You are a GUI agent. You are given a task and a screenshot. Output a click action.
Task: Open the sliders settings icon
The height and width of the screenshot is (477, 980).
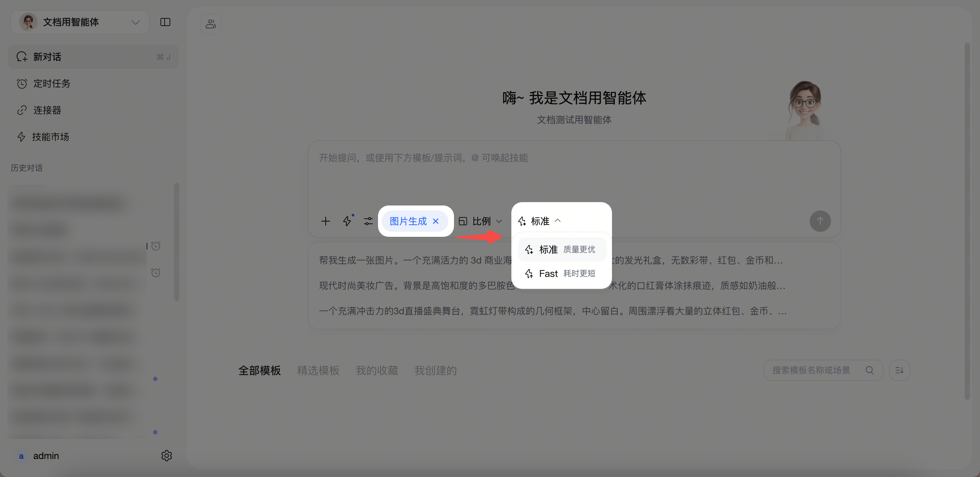click(368, 221)
